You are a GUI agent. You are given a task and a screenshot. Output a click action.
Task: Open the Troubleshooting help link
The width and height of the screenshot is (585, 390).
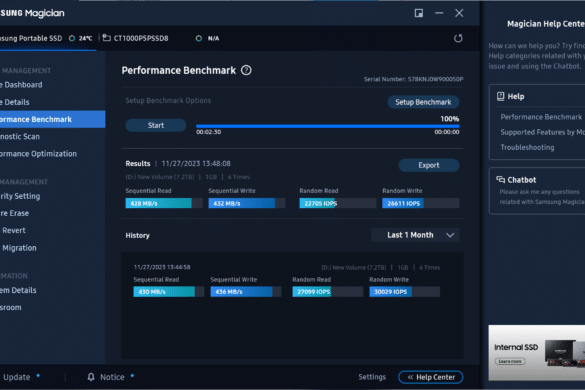[527, 147]
